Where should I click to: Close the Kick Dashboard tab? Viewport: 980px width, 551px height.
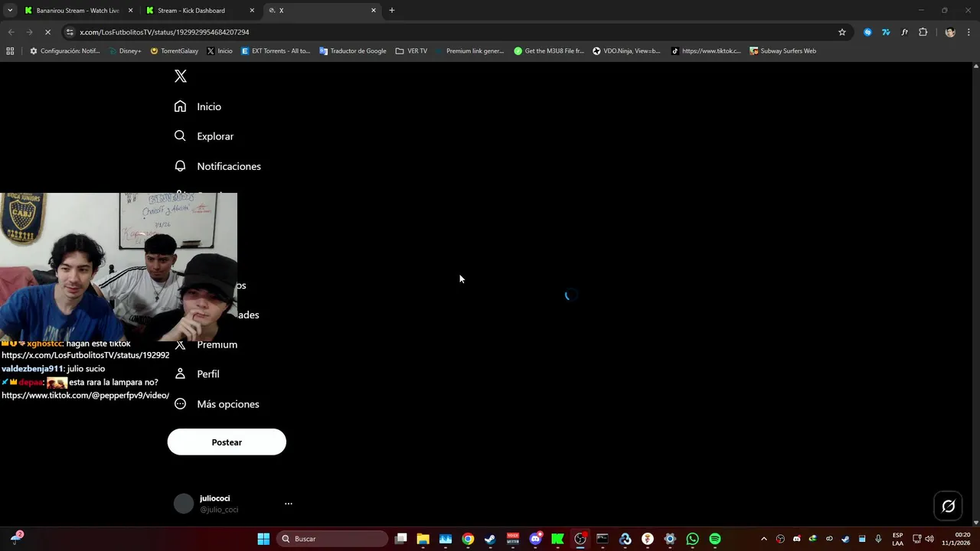[252, 11]
